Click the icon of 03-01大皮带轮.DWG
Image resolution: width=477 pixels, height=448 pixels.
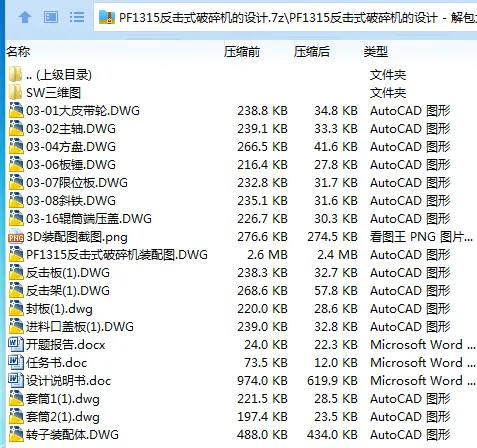coord(16,110)
